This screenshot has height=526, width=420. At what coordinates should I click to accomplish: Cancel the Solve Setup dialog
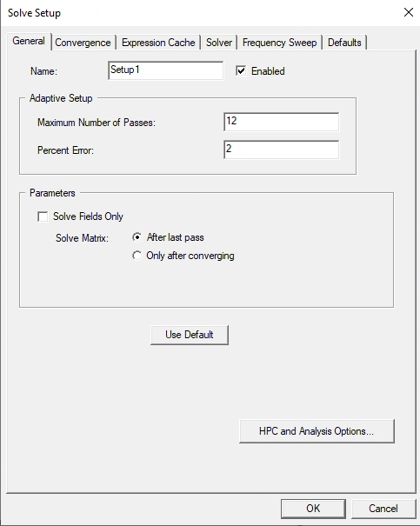[x=383, y=509]
